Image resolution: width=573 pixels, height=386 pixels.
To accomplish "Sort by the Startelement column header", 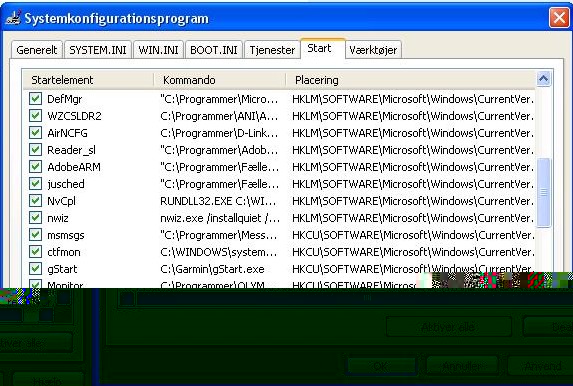I will tap(88, 80).
